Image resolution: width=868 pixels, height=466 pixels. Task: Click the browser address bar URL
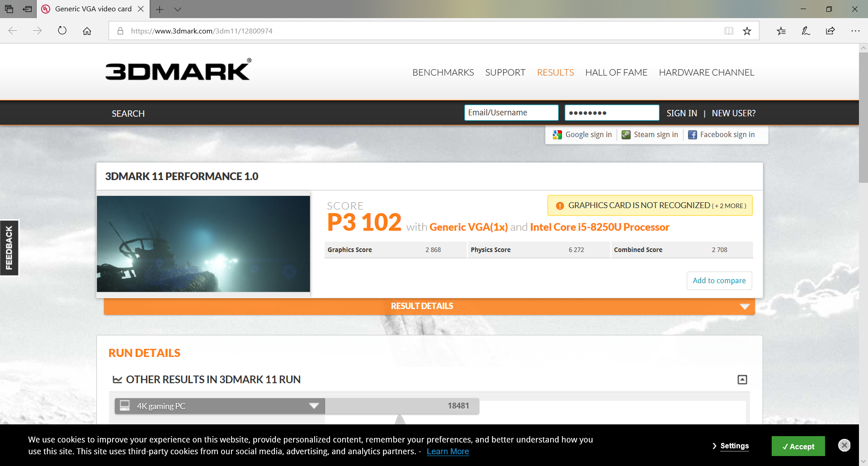202,31
